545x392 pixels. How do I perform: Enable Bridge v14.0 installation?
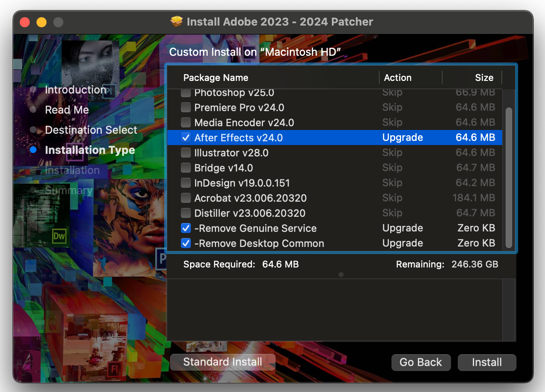[185, 168]
